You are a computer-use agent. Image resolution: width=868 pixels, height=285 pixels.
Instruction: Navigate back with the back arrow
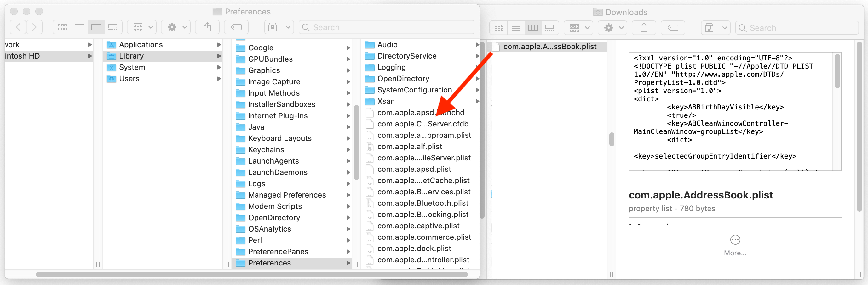click(x=18, y=27)
